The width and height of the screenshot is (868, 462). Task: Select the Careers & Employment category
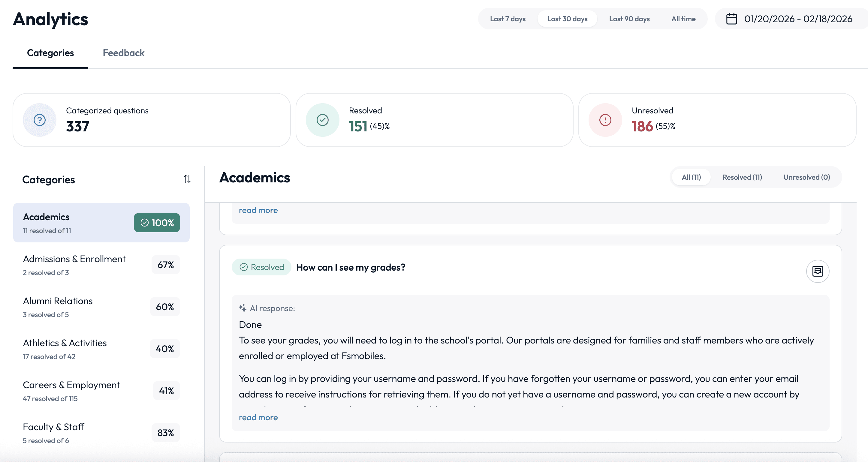(101, 391)
